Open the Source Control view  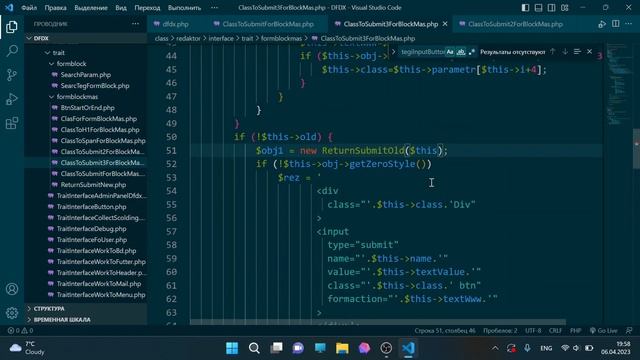point(12,75)
